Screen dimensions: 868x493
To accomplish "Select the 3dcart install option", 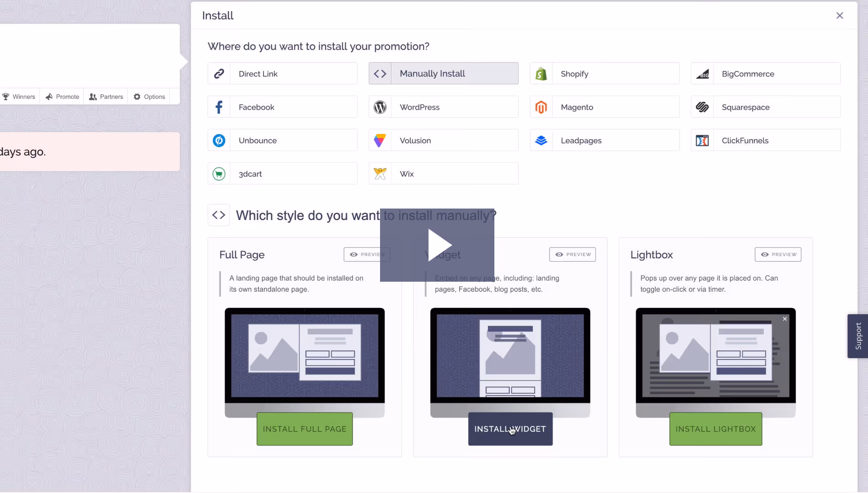I will pos(282,173).
